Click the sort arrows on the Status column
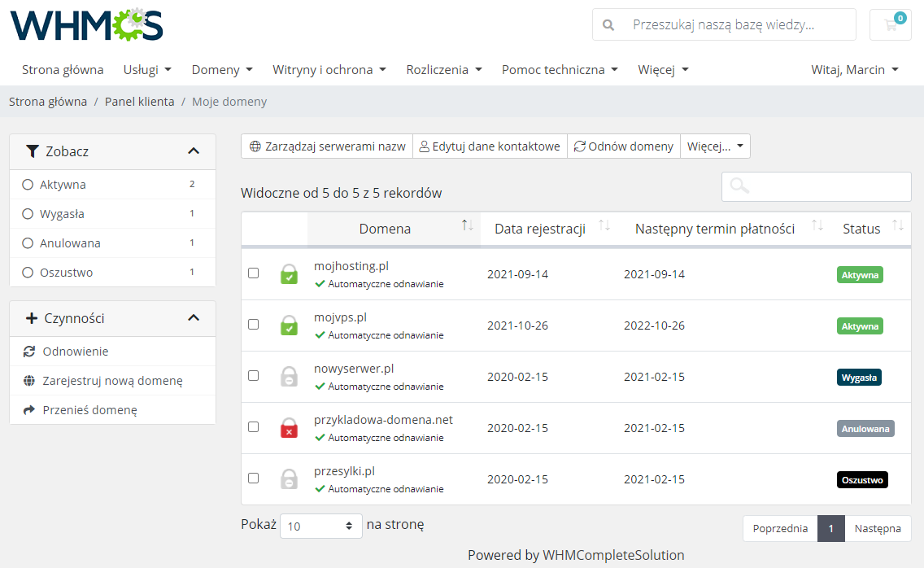The image size is (924, 568). click(896, 226)
